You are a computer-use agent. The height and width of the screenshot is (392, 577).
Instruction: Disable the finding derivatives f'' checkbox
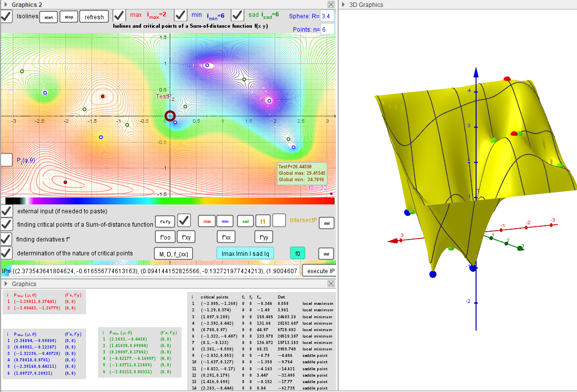[x=6, y=239]
